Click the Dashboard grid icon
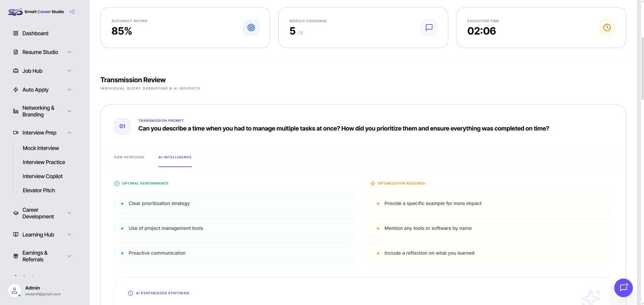The image size is (644, 305). coord(16,33)
